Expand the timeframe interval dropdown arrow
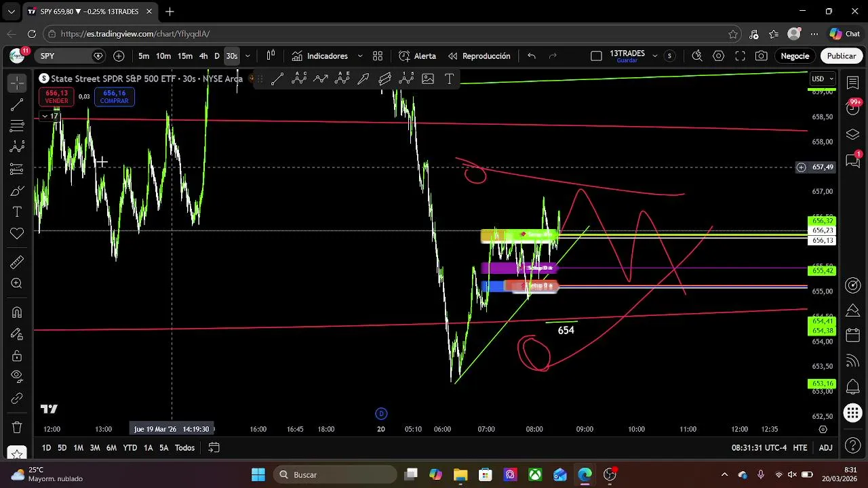The image size is (868, 488). [248, 56]
